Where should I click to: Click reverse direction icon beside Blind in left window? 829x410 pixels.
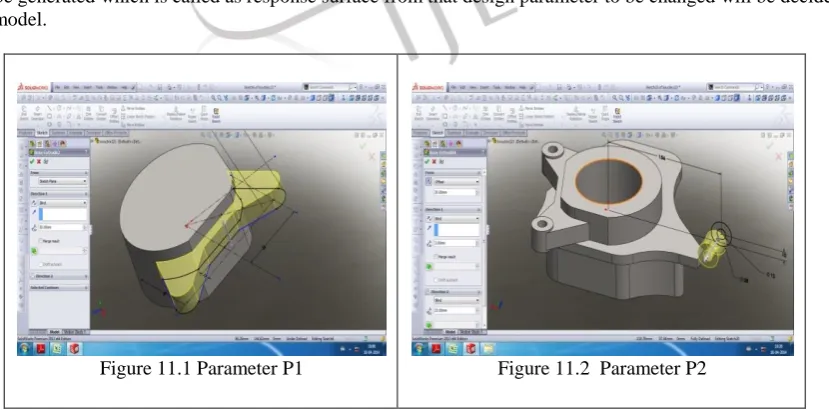coord(34,203)
